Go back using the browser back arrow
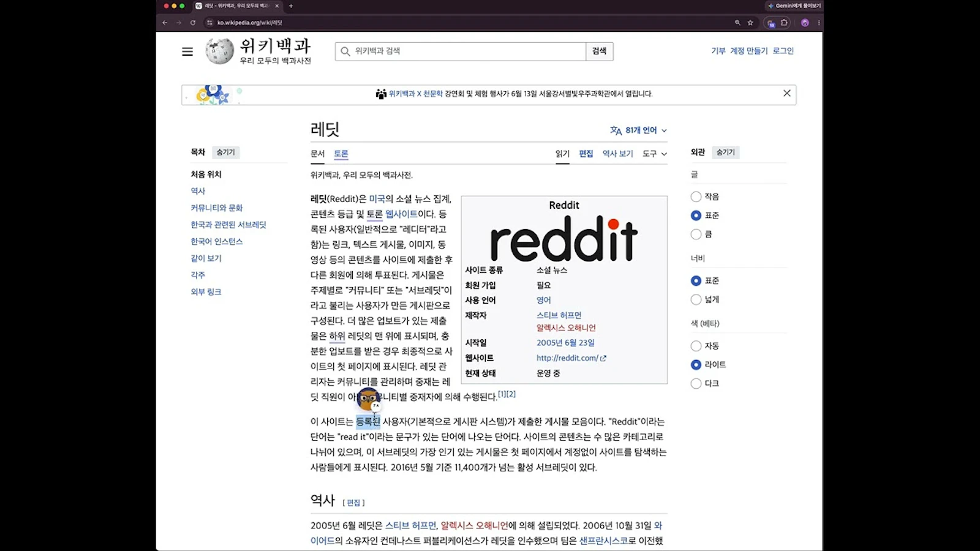This screenshot has width=980, height=551. (x=165, y=23)
